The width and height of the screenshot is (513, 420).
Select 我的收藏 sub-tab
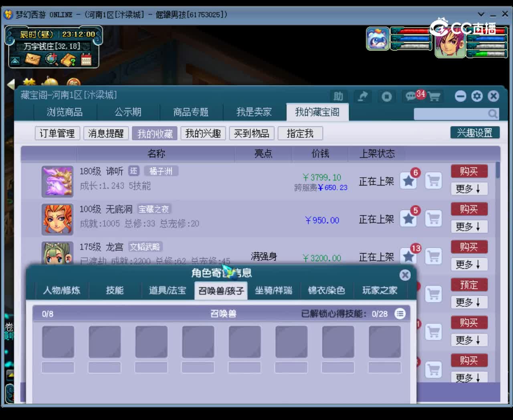click(155, 133)
